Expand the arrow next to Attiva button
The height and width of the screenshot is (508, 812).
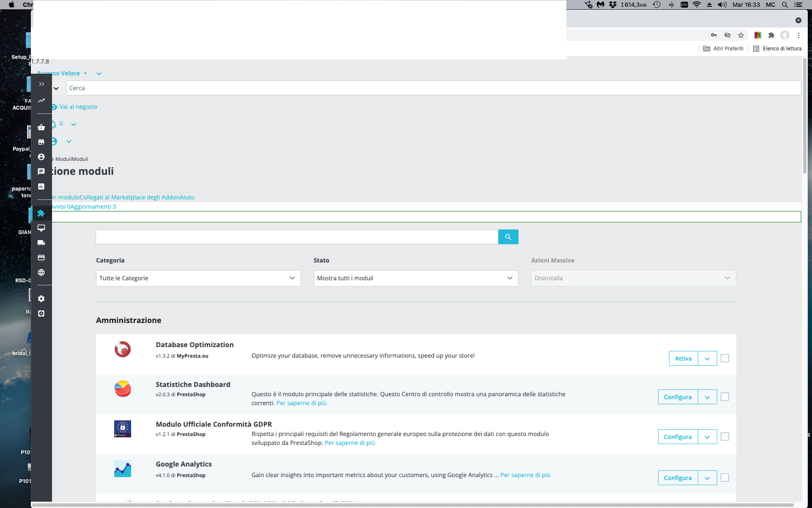(x=707, y=359)
